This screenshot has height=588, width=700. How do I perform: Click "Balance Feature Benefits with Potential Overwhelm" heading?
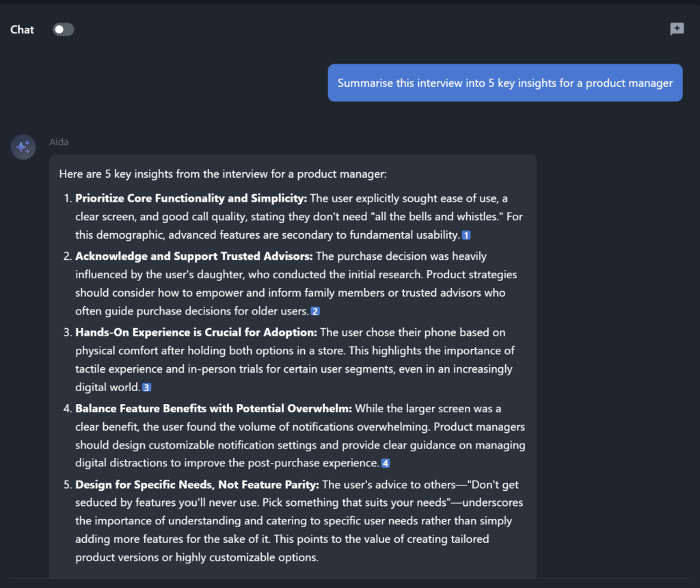pos(213,408)
